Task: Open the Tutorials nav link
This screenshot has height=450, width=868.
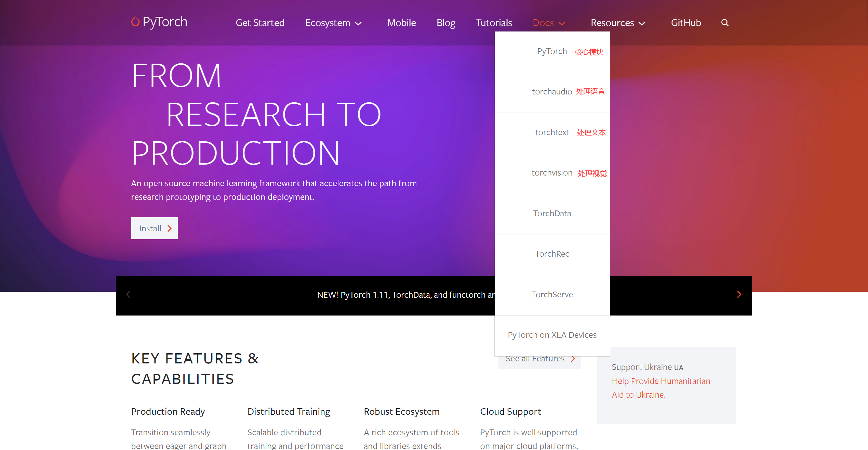Action: click(x=494, y=23)
